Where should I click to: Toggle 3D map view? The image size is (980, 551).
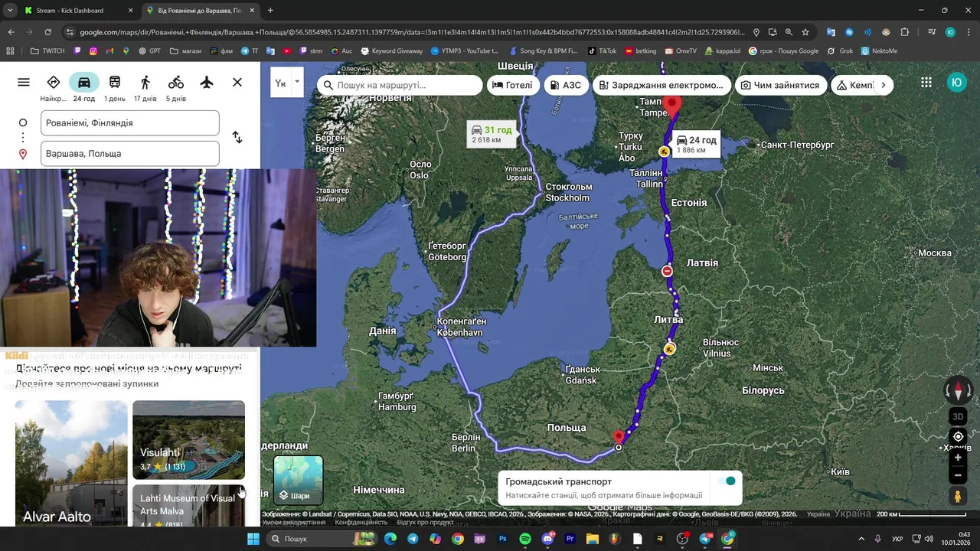coord(958,417)
